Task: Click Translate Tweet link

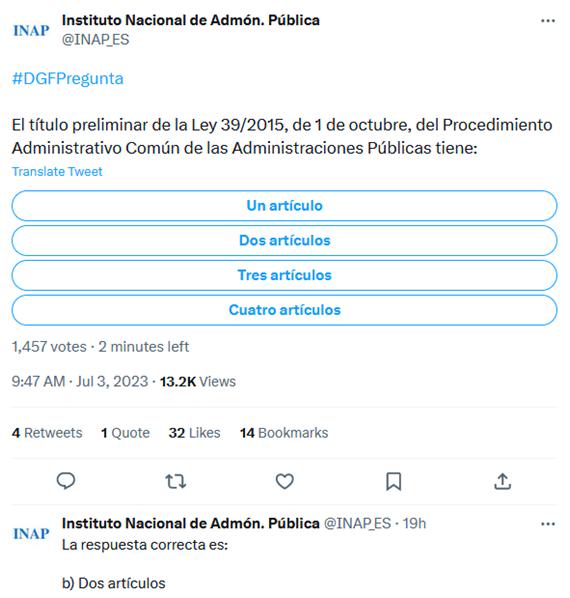Action: 57,172
